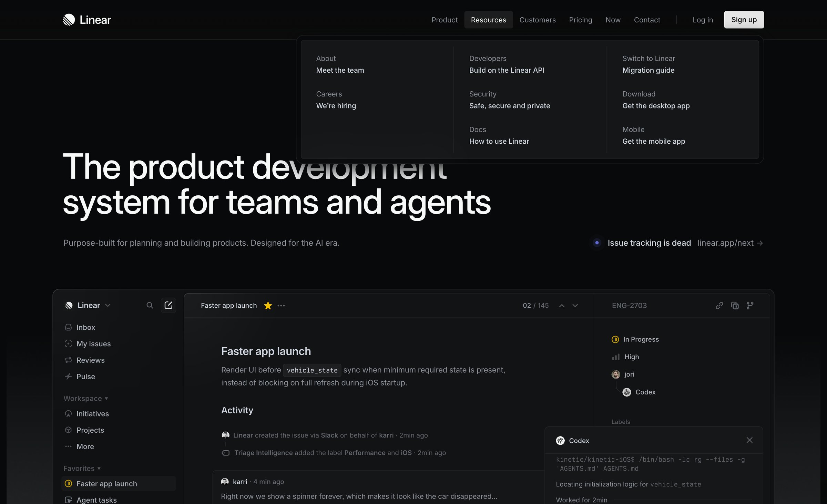Click the Log in link
This screenshot has width=827, height=504.
click(703, 20)
